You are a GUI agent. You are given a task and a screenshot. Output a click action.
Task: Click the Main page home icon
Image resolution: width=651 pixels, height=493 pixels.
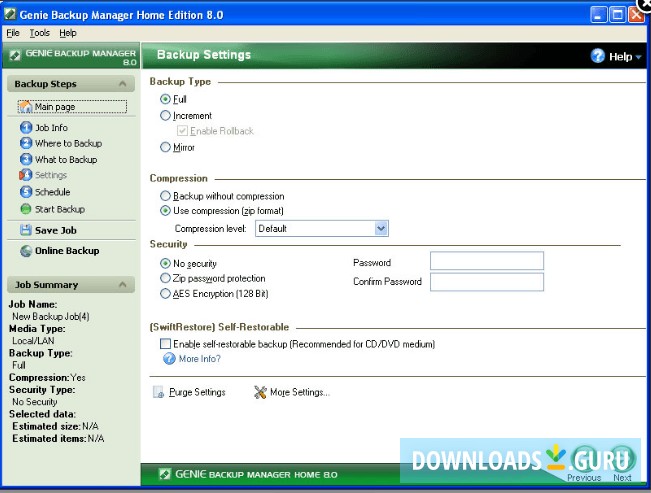[25, 107]
